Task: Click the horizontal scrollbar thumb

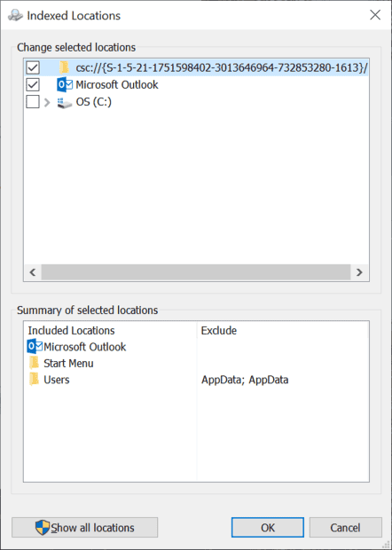Action: [x=196, y=272]
